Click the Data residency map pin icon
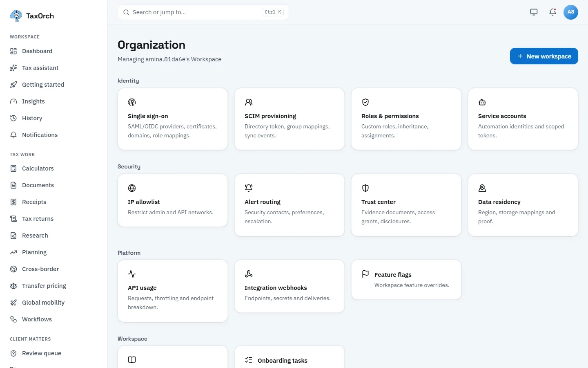The width and height of the screenshot is (588, 368). (482, 188)
